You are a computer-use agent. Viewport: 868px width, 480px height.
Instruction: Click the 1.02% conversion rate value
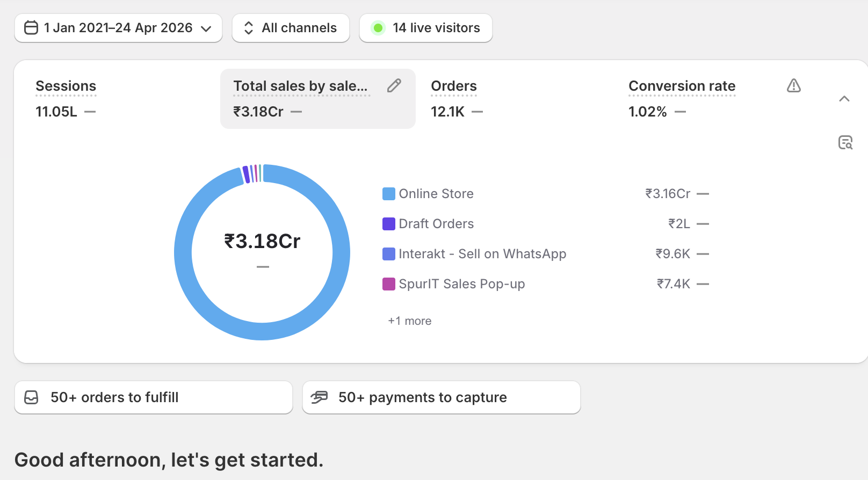click(648, 112)
